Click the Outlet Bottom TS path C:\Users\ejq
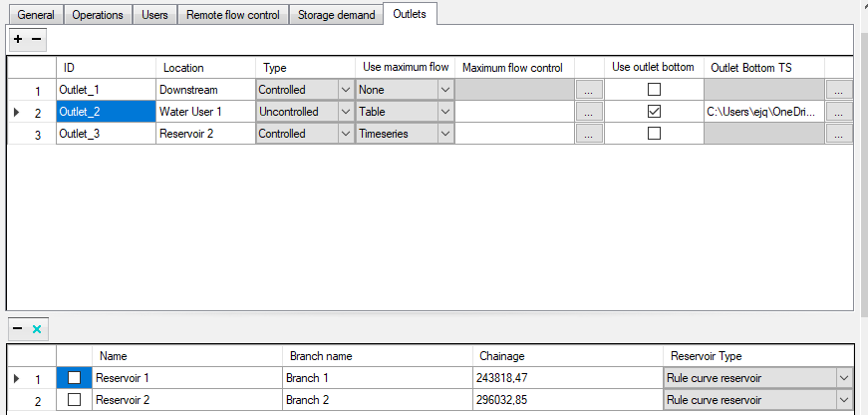The image size is (868, 415). (x=764, y=112)
